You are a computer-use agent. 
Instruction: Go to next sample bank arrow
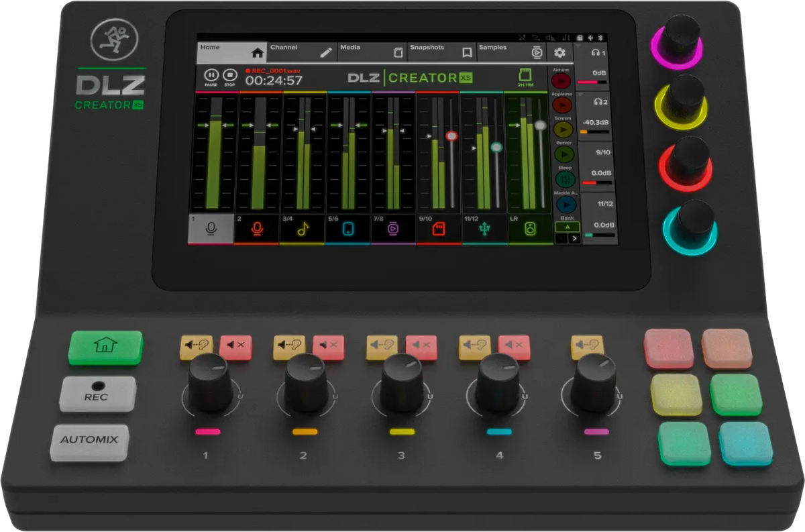[574, 238]
